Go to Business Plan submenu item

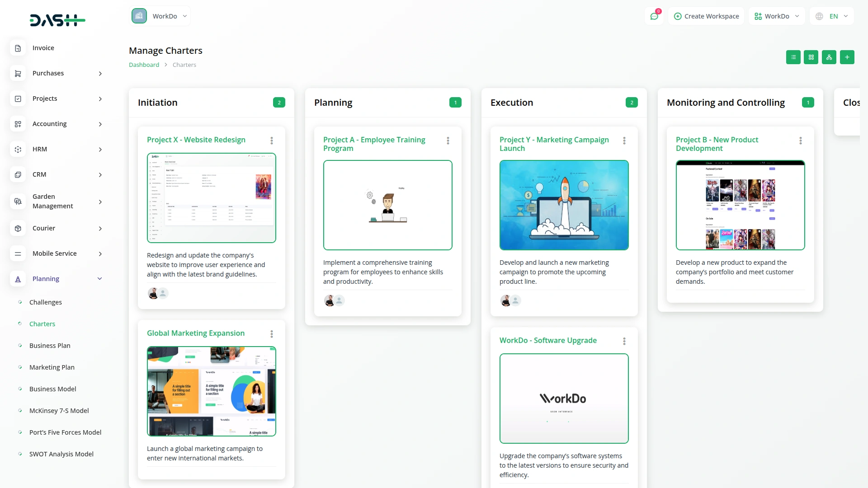point(50,346)
